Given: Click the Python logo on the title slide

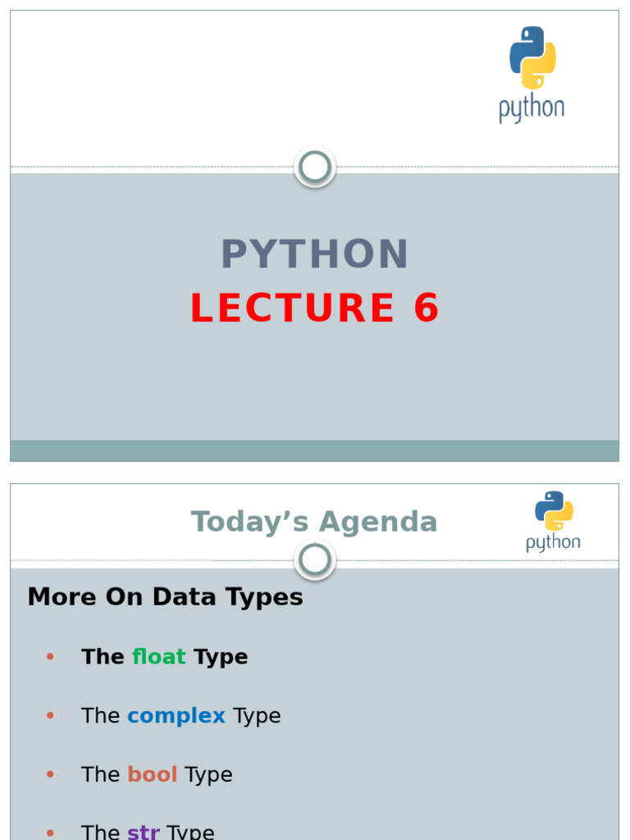Looking at the screenshot, I should pos(532,74).
